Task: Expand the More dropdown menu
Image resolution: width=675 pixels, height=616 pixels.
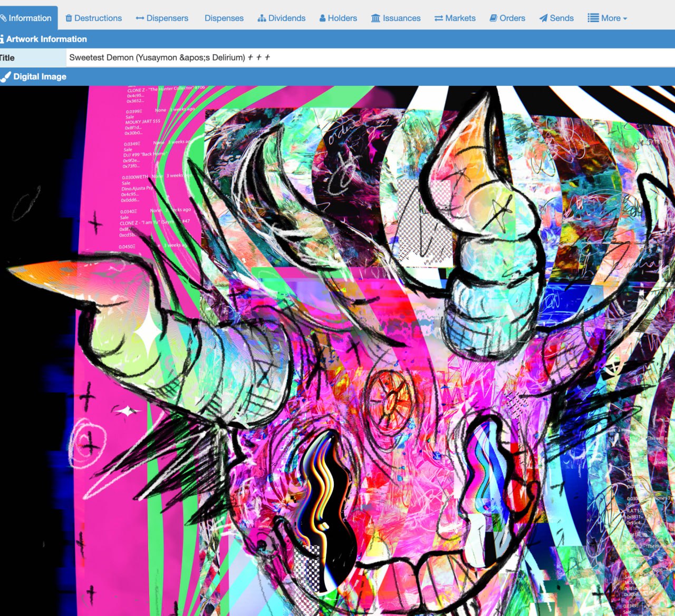Action: click(607, 18)
